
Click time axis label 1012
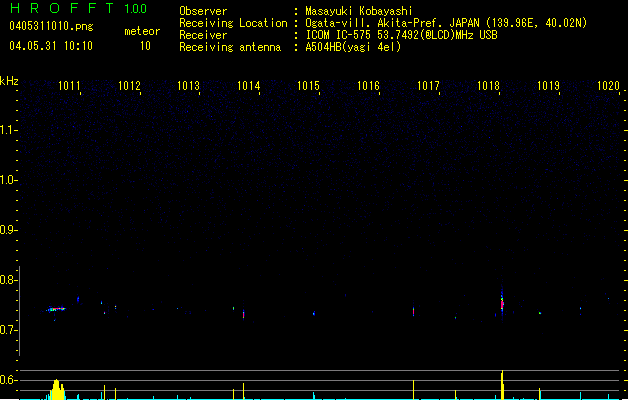129,86
